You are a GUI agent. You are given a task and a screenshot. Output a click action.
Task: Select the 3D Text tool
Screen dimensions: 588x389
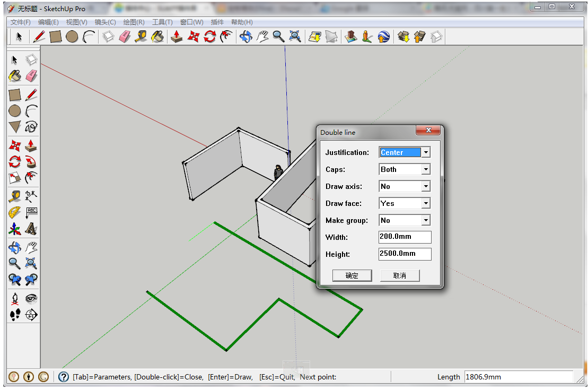coord(31,229)
